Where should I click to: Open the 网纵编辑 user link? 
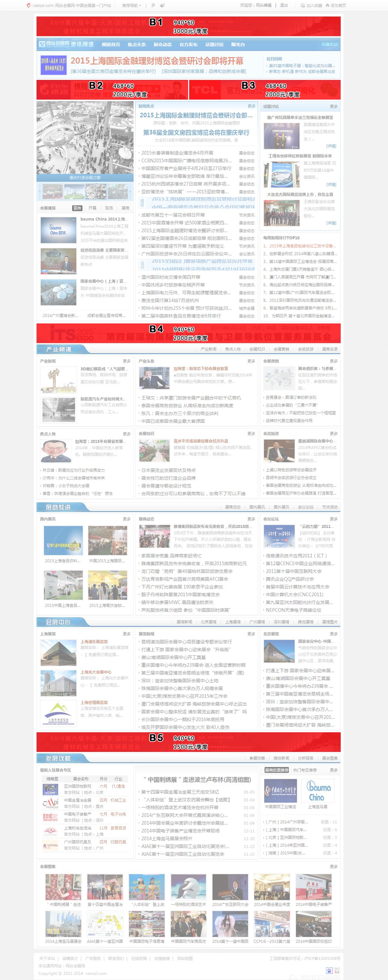point(263,6)
